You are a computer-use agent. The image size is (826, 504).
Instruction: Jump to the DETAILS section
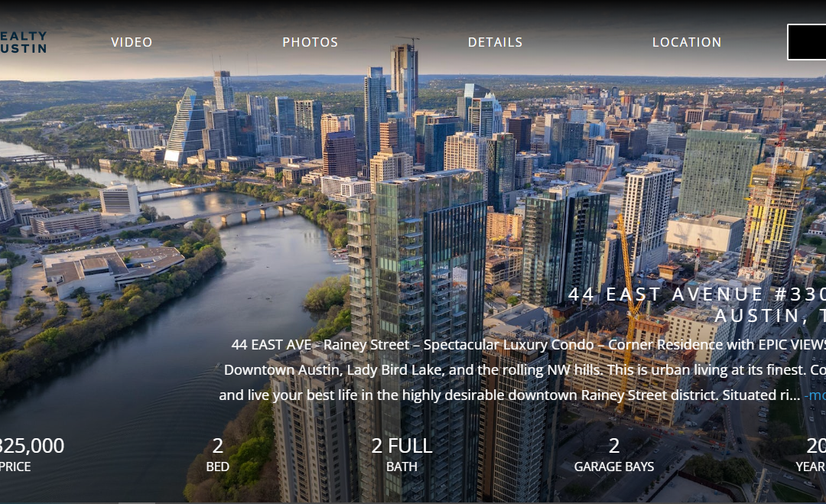click(x=495, y=42)
